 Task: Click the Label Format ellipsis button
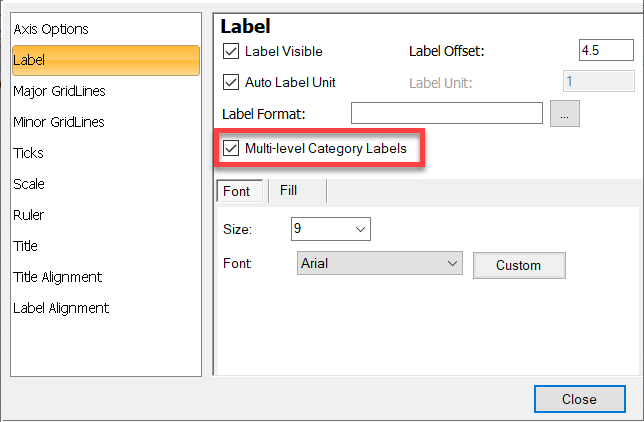(x=565, y=113)
